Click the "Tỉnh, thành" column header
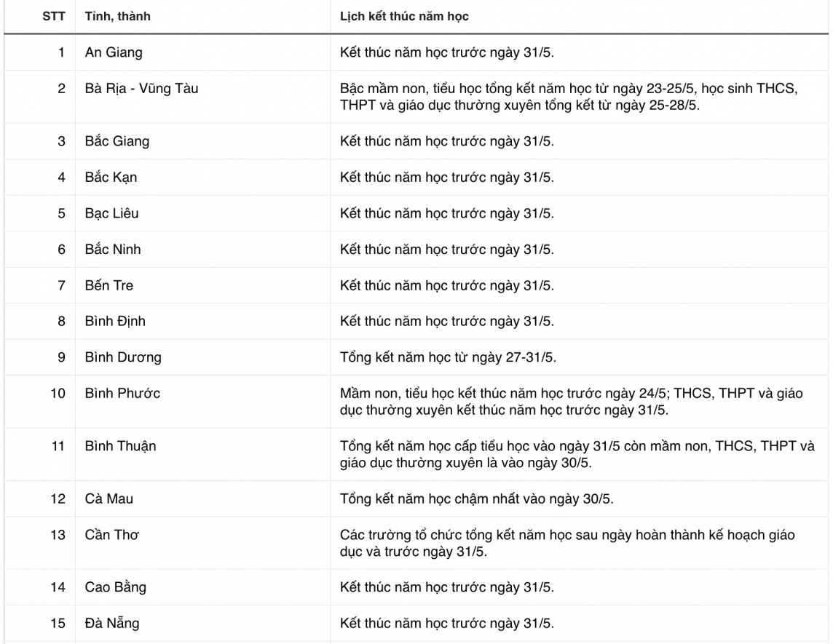The width and height of the screenshot is (833, 644). click(x=118, y=17)
